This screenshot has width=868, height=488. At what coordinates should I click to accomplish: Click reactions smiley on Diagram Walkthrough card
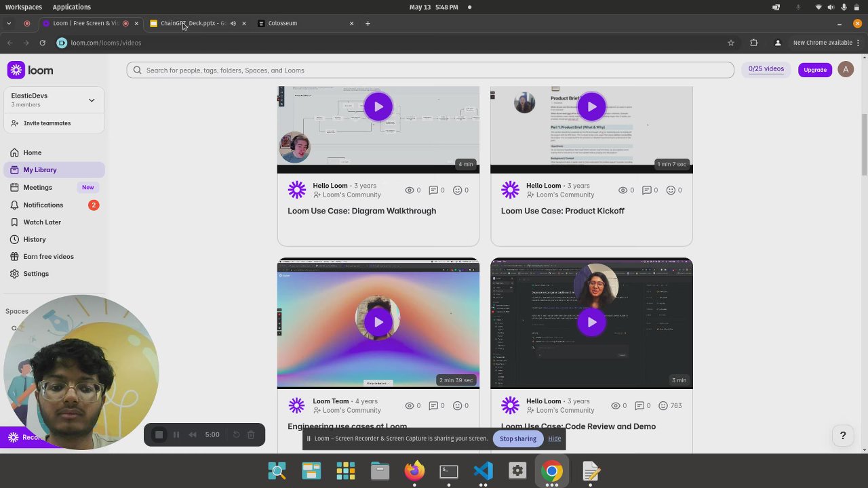pyautogui.click(x=457, y=190)
